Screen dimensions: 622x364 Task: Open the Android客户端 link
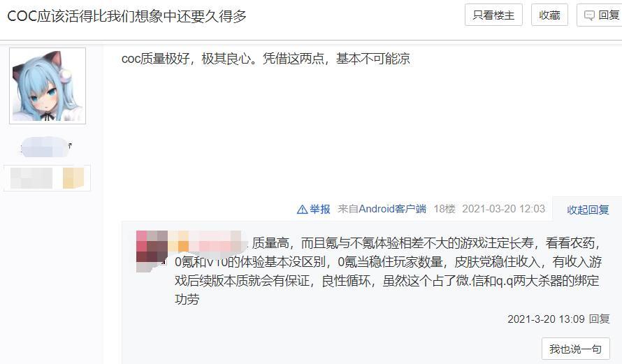[392, 209]
